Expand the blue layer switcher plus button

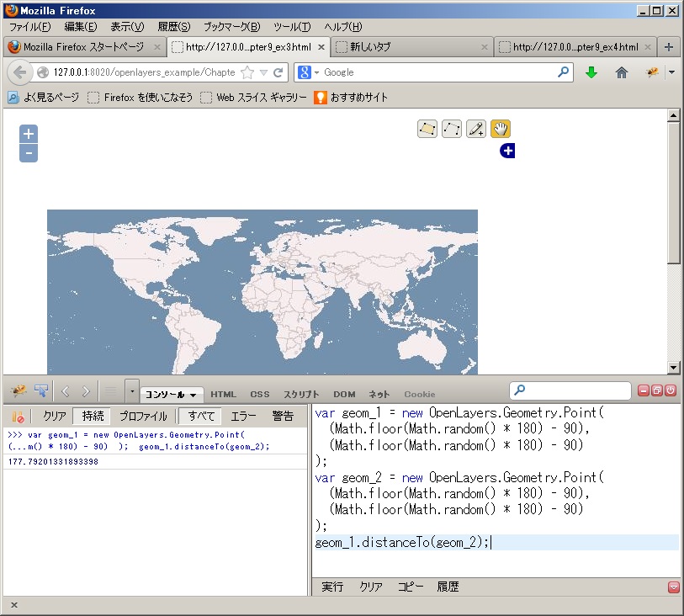pyautogui.click(x=506, y=151)
